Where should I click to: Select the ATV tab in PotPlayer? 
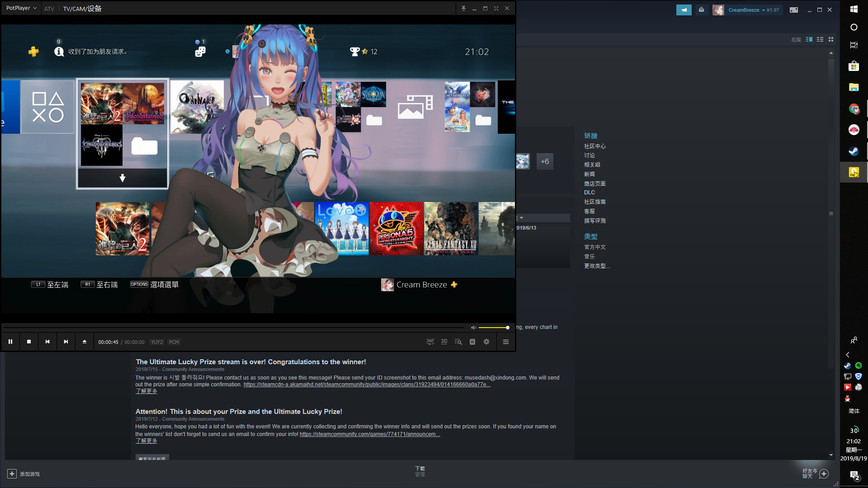point(49,9)
